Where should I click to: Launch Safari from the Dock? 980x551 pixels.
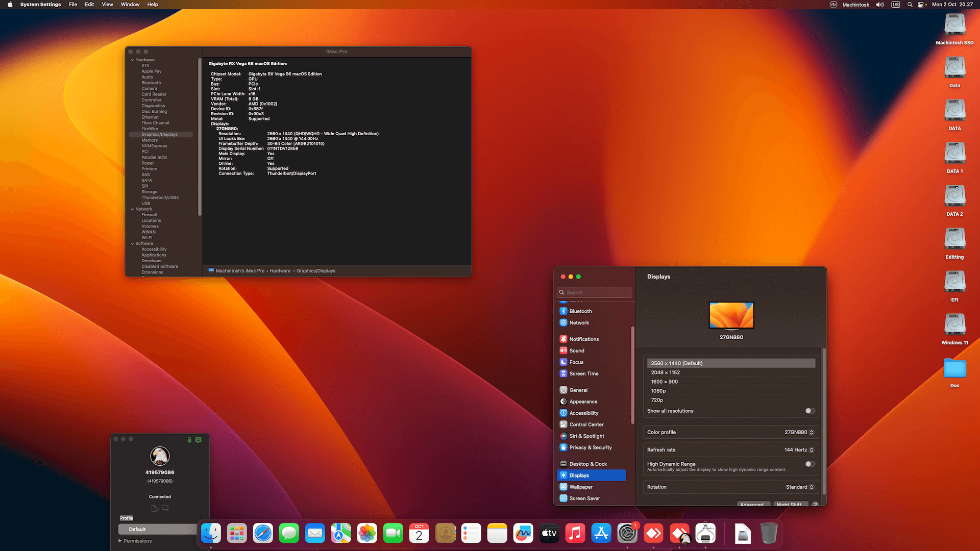(263, 533)
